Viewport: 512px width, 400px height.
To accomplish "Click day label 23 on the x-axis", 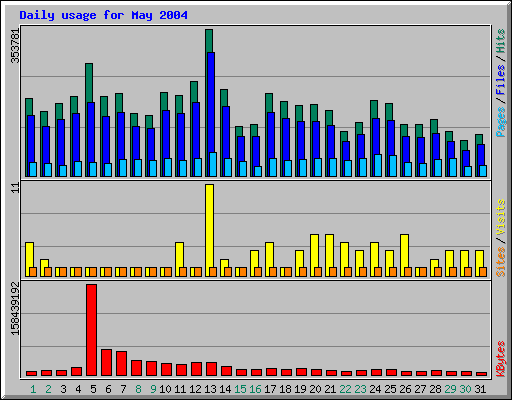I will click(360, 389).
